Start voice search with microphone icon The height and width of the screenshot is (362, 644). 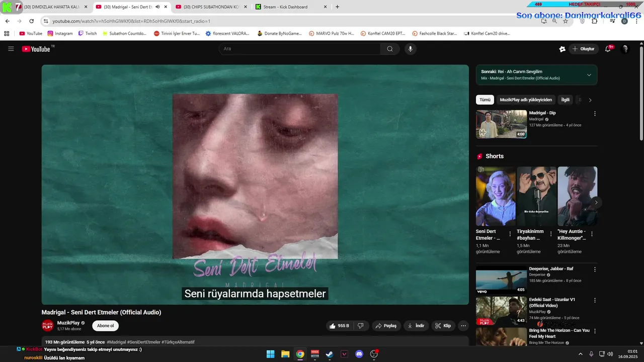pyautogui.click(x=411, y=49)
